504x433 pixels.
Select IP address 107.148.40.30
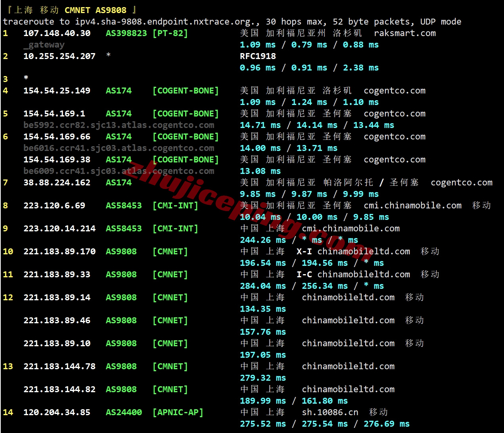coord(57,33)
